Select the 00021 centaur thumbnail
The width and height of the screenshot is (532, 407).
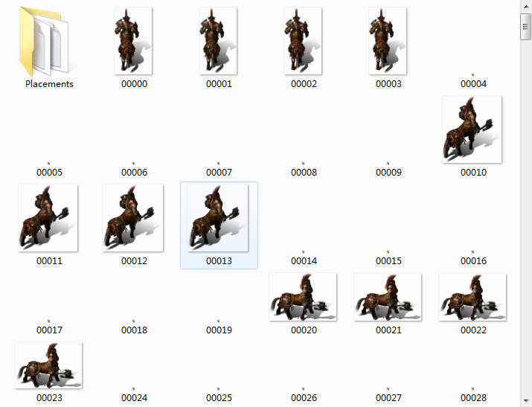[388, 297]
